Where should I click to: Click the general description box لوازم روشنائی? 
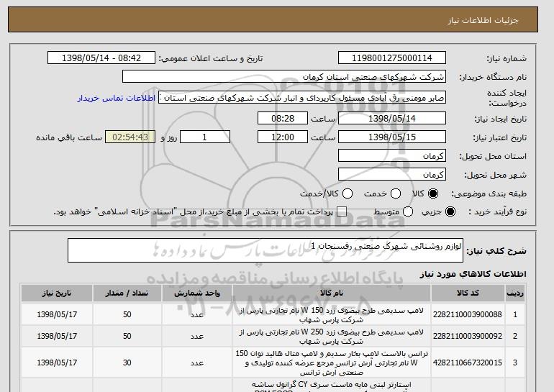click(x=265, y=250)
